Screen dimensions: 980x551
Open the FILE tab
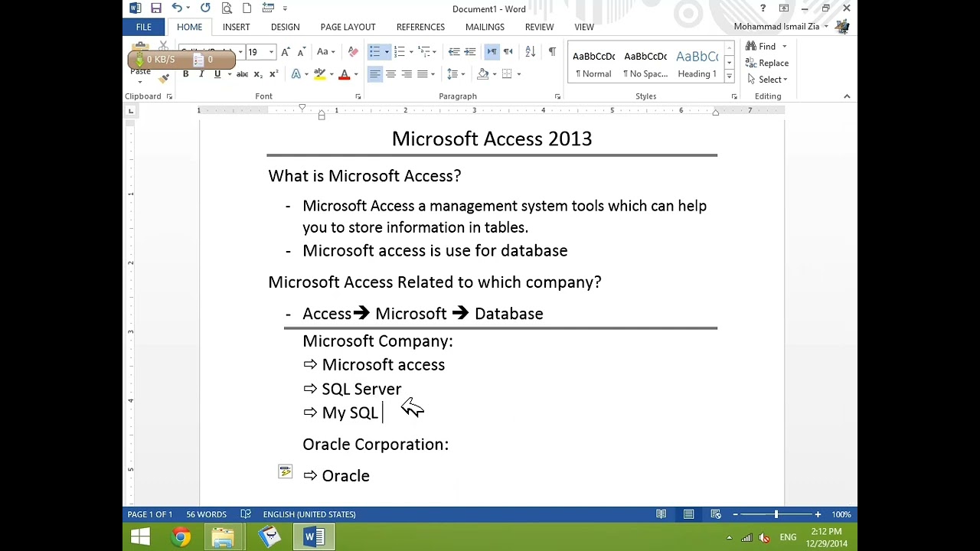143,27
